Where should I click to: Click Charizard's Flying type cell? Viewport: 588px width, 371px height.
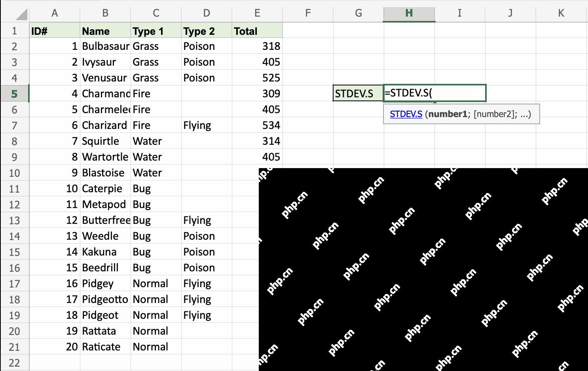pos(207,125)
